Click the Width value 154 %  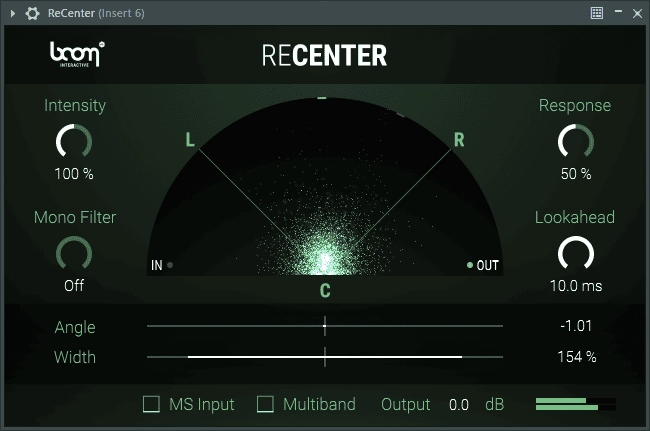point(577,356)
